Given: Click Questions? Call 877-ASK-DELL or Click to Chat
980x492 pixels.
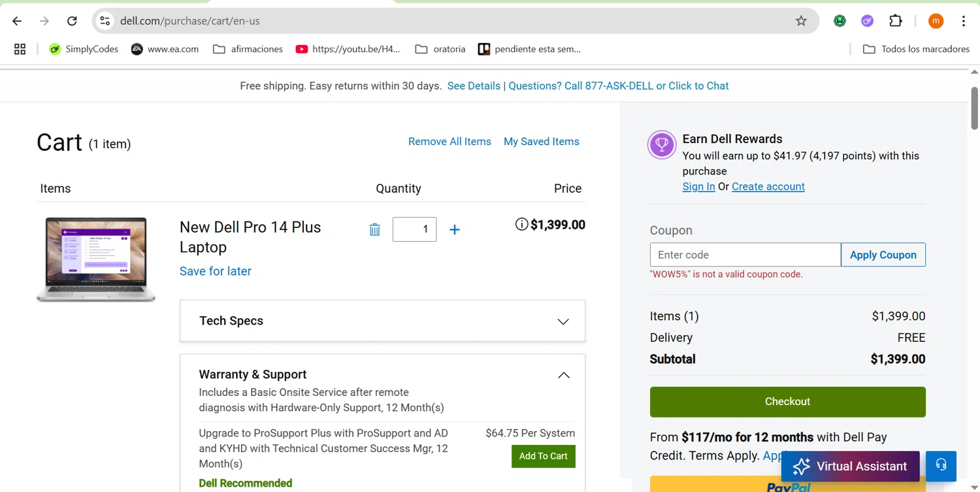Looking at the screenshot, I should tap(619, 86).
